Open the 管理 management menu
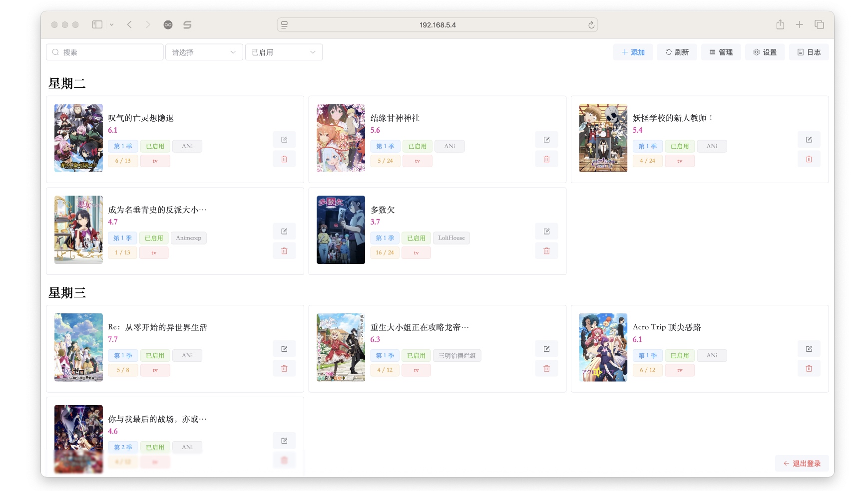Image resolution: width=868 pixels, height=491 pixels. pyautogui.click(x=721, y=52)
